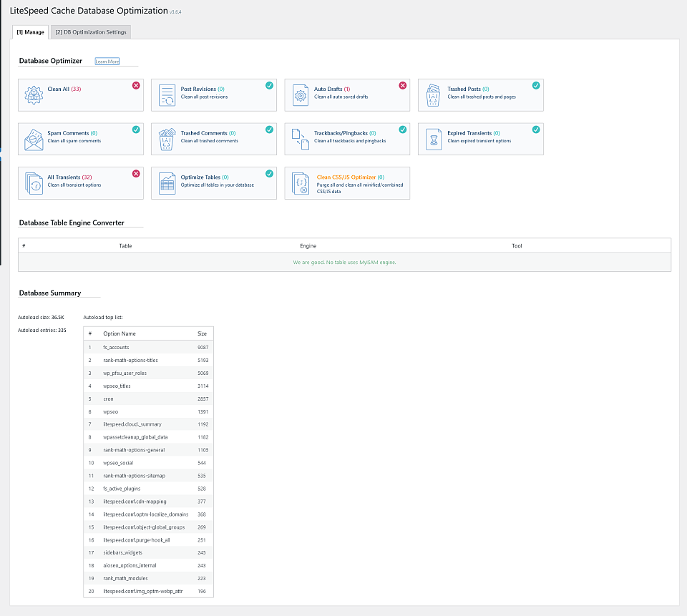This screenshot has width=687, height=616.
Task: Click the Clean CSS/JS Optimizer icon
Action: [x=301, y=183]
